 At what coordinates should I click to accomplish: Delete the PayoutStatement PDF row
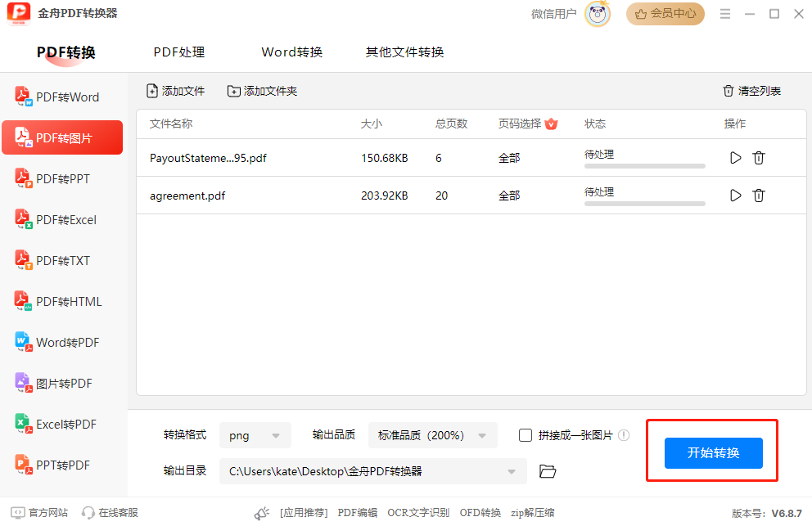[x=759, y=158]
